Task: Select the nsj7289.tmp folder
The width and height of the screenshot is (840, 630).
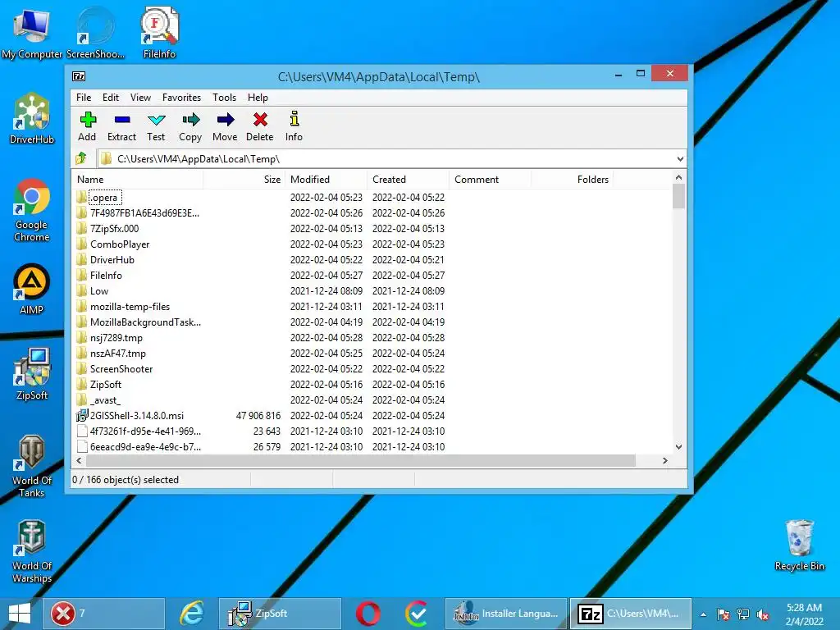Action: (116, 338)
